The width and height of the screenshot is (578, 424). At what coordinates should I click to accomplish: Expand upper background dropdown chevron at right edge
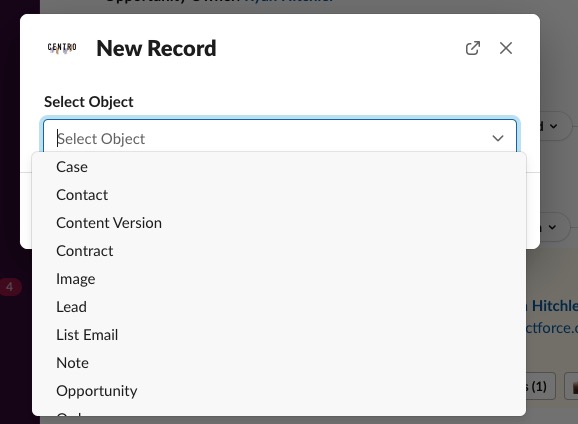pos(553,126)
